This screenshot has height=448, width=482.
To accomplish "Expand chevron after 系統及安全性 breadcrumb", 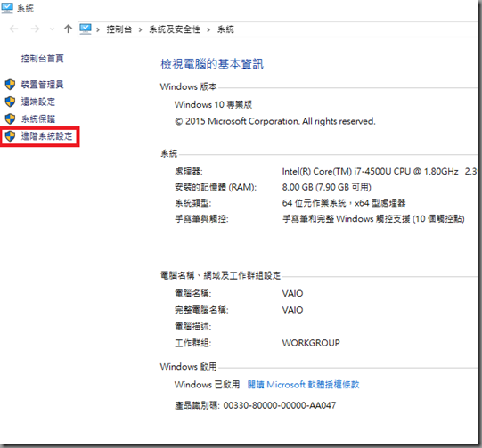I will tap(208, 29).
